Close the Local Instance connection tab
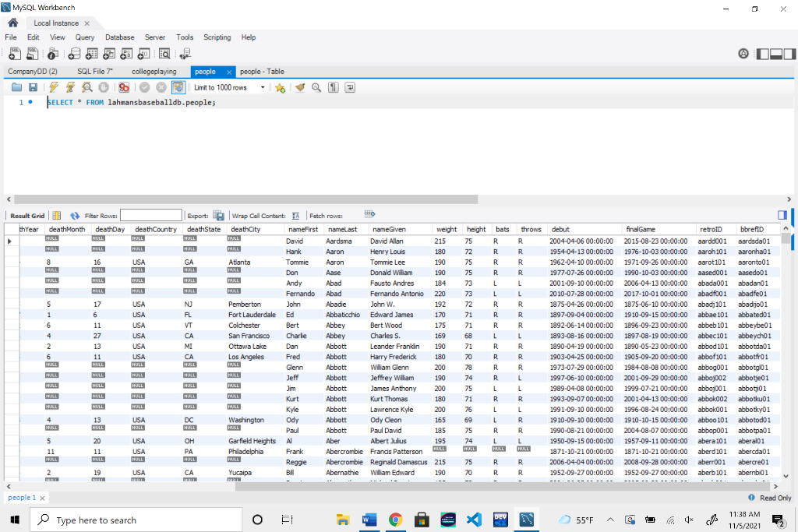The height and width of the screenshot is (532, 798). coord(87,23)
